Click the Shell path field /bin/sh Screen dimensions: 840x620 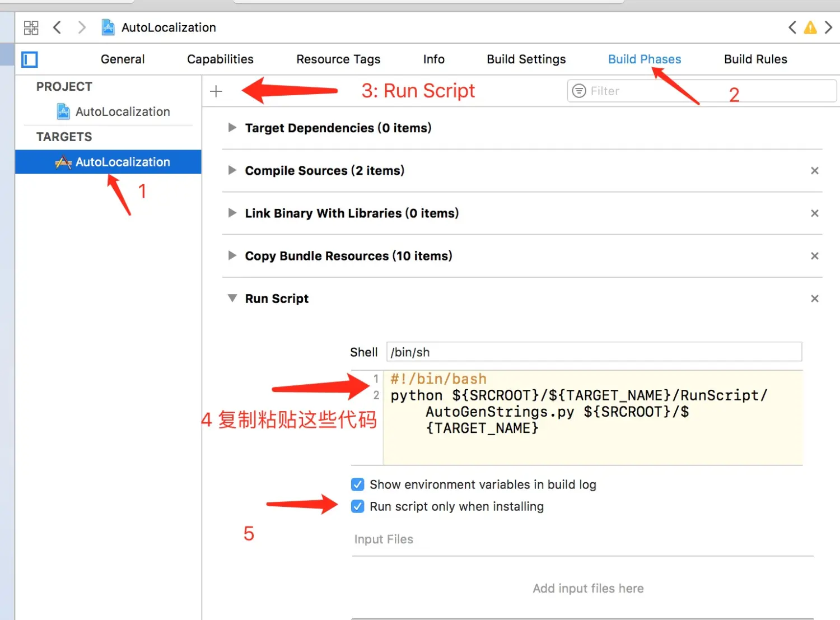pos(594,352)
